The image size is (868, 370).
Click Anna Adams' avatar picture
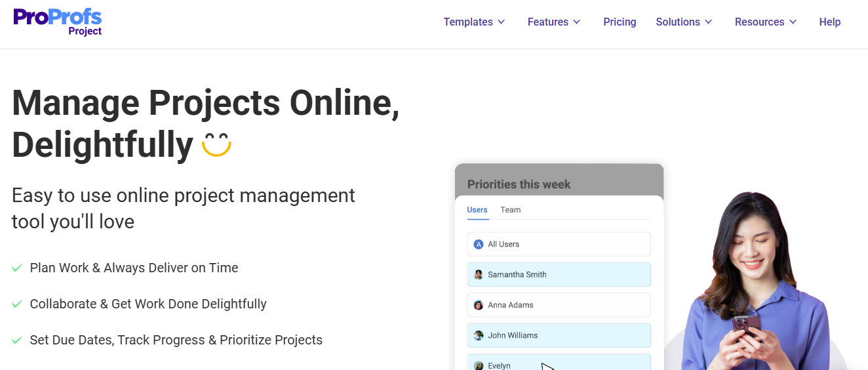479,305
